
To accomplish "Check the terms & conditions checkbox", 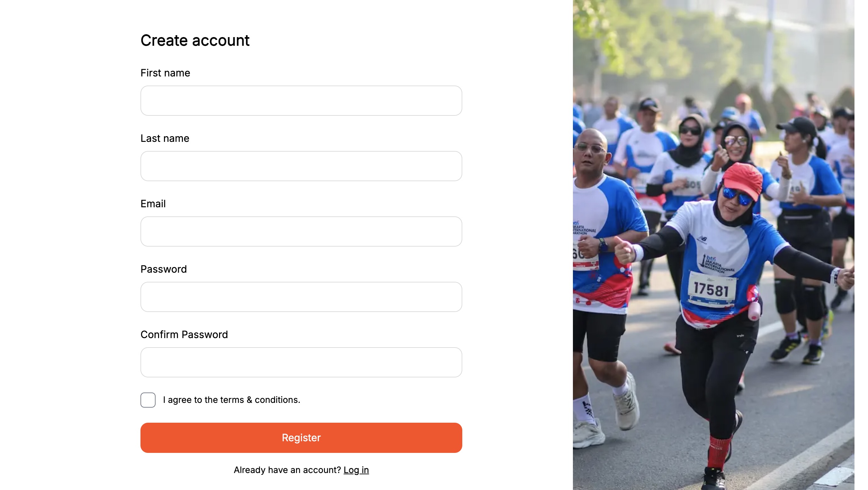I will (148, 400).
